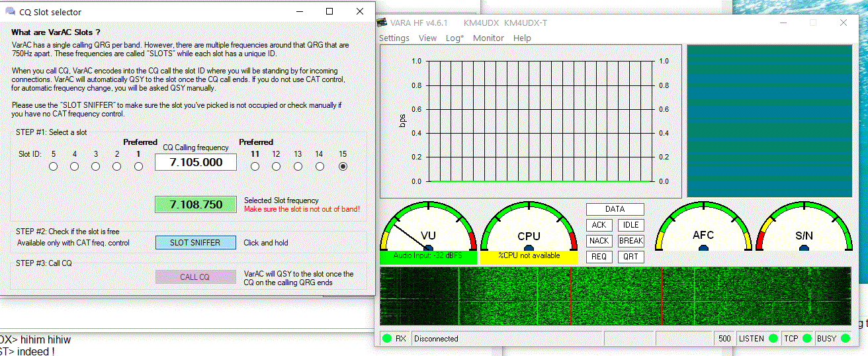Click the CPU usage gauge
Image resolution: width=868 pixels, height=356 pixels.
coord(529,226)
